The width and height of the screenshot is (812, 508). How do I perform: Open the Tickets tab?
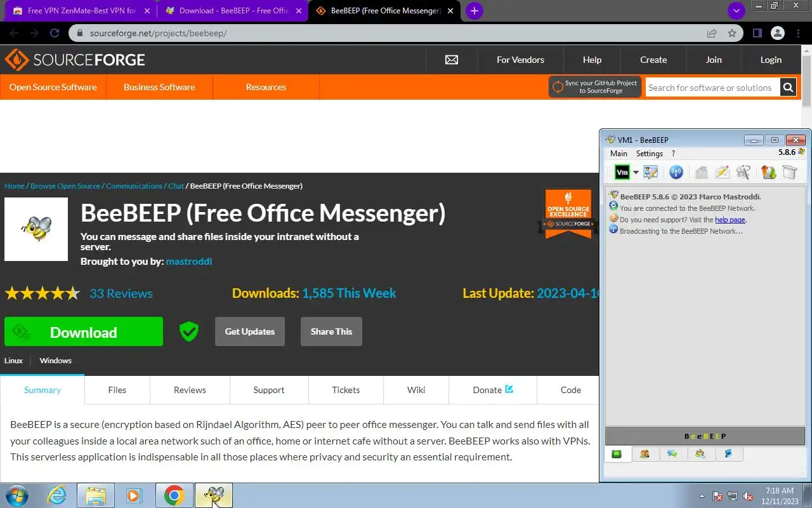tap(346, 390)
